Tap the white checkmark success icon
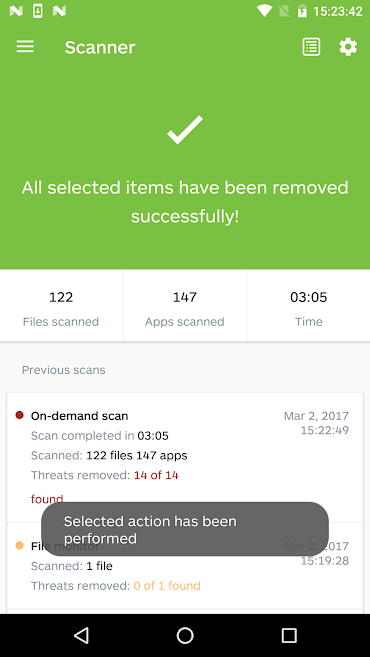 pos(185,130)
